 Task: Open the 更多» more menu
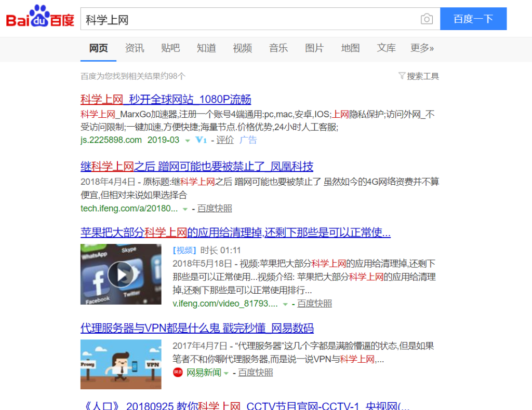point(422,48)
